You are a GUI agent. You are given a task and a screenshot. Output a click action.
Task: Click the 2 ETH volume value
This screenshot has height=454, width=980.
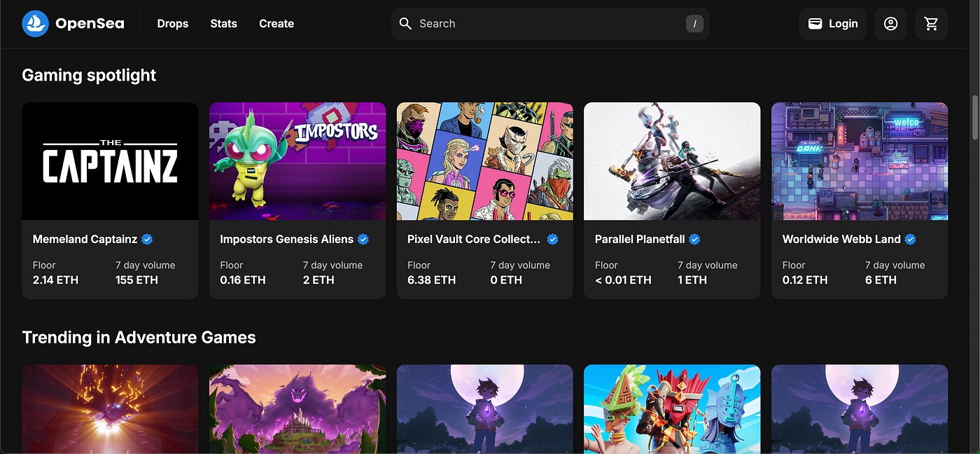click(x=318, y=280)
